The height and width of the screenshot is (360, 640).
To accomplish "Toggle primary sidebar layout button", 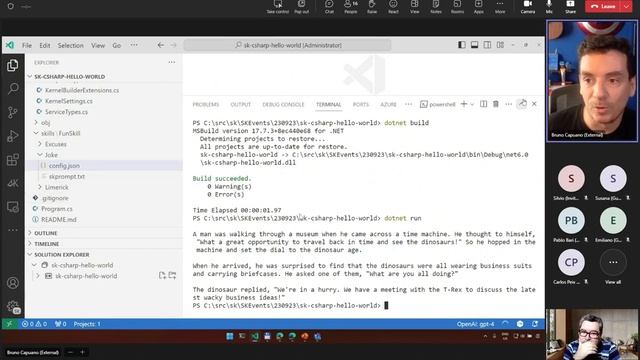I will click(462, 45).
